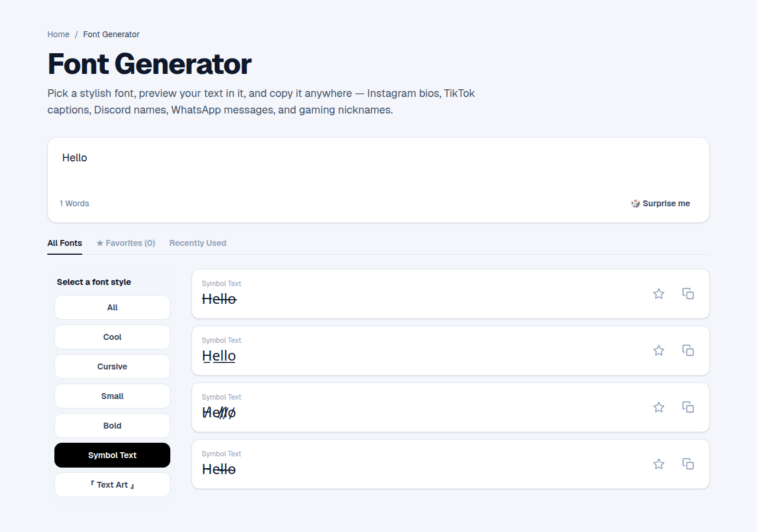Star the Hello struck through past both ends

(659, 294)
